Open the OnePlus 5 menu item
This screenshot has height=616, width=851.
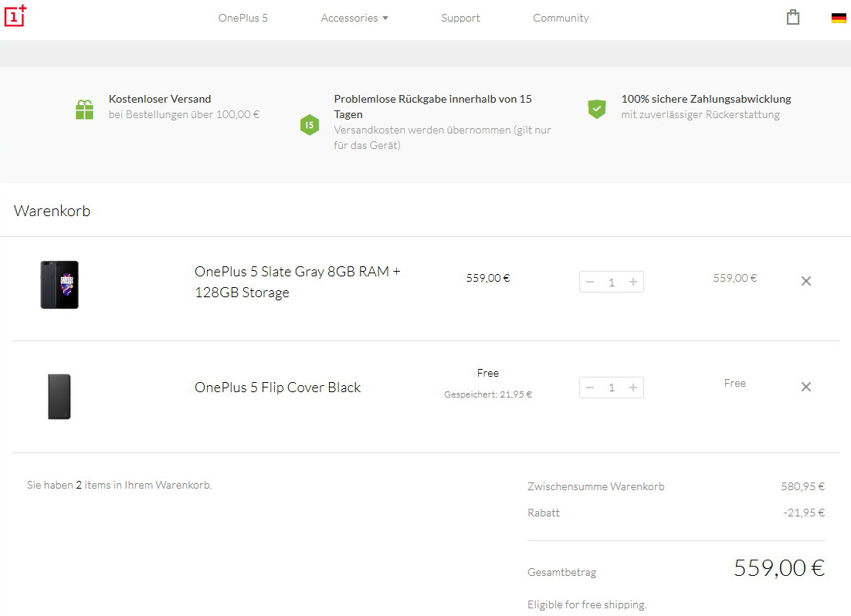pos(243,18)
